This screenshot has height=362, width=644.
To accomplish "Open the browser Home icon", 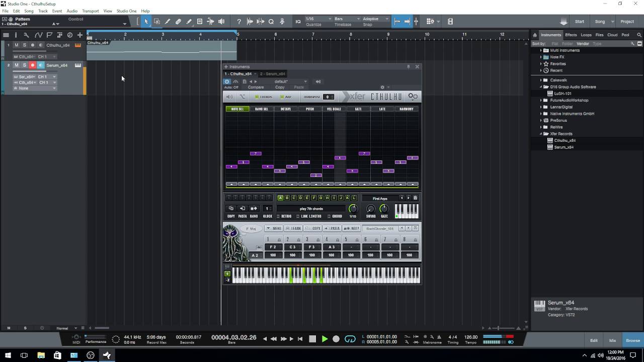I will (x=535, y=35).
